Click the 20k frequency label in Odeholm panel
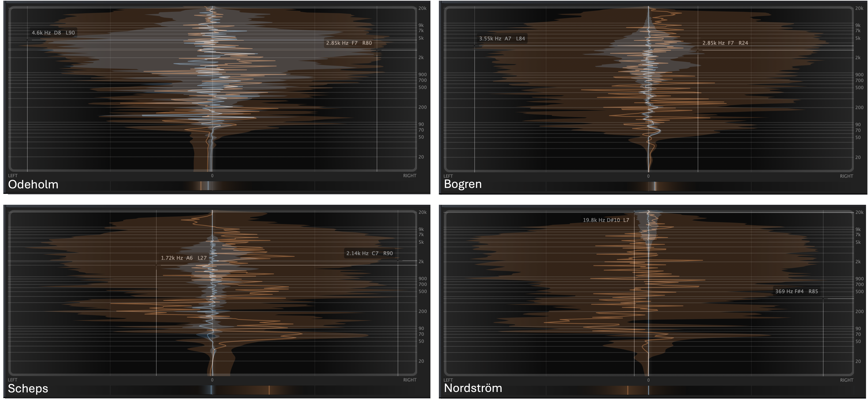Viewport: 868px width, 404px height. point(422,8)
